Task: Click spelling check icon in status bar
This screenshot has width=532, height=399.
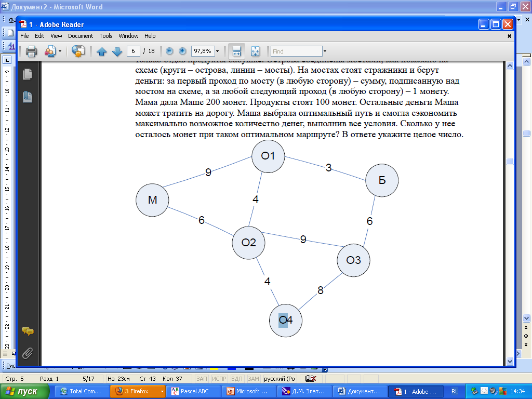Action: pos(311,379)
